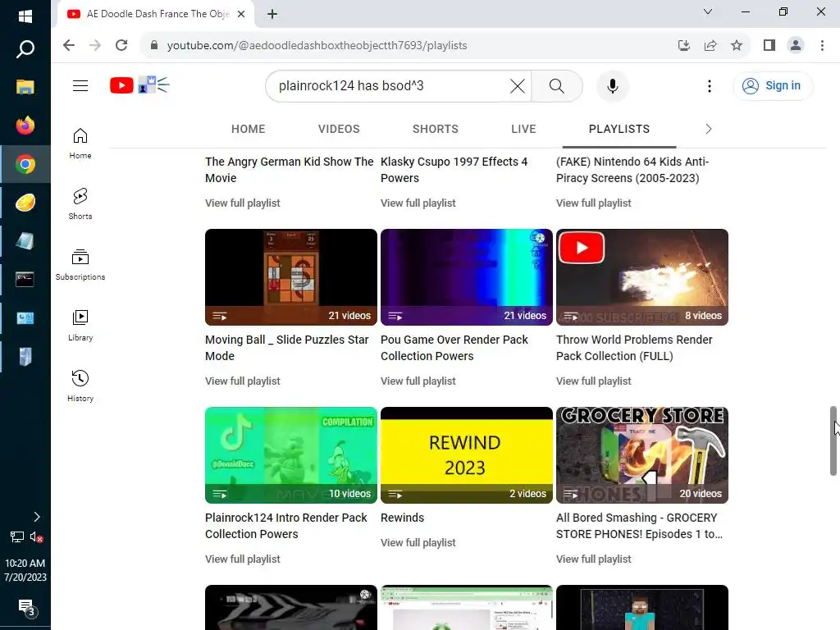The height and width of the screenshot is (630, 840).
Task: Open YouTube settings three-dot menu
Action: tap(710, 85)
